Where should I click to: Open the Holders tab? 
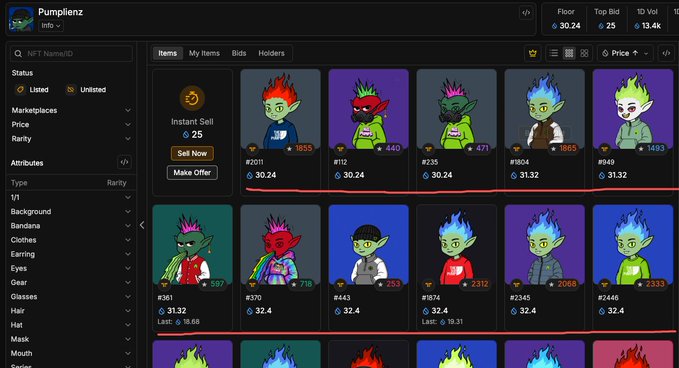271,53
